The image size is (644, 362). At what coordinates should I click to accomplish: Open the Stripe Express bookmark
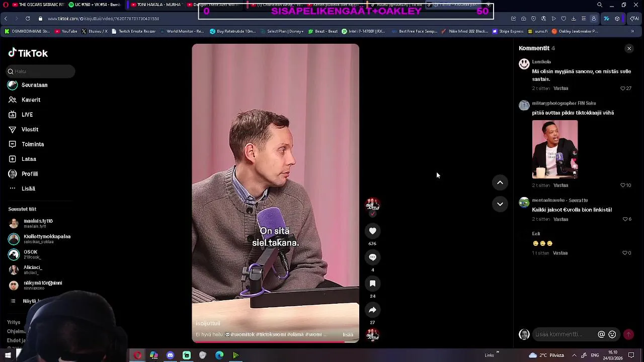click(508, 31)
